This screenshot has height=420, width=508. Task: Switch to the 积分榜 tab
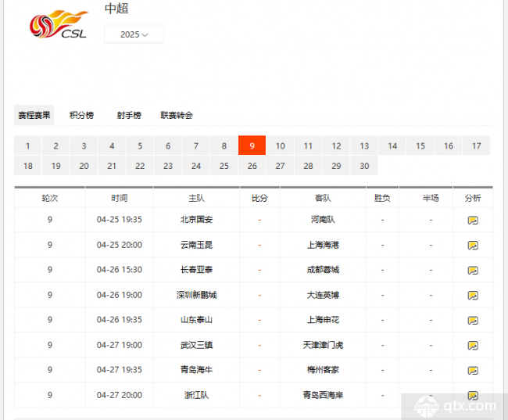coord(81,115)
